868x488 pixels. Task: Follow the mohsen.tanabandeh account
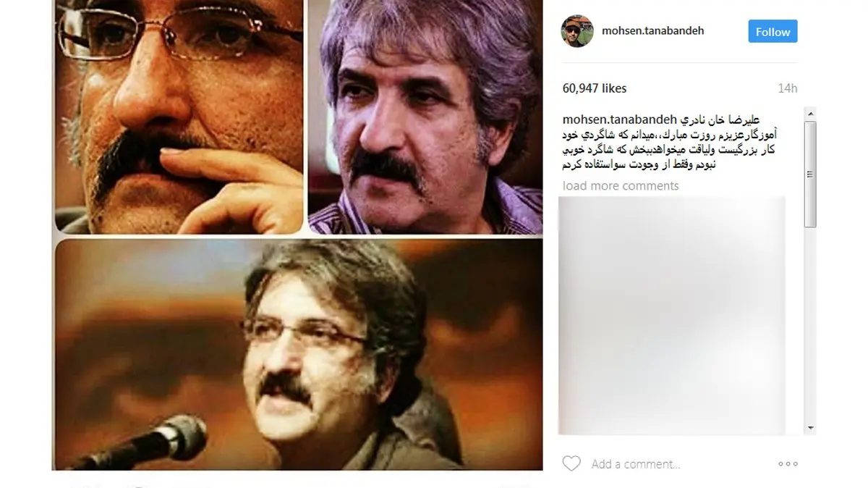click(x=773, y=32)
